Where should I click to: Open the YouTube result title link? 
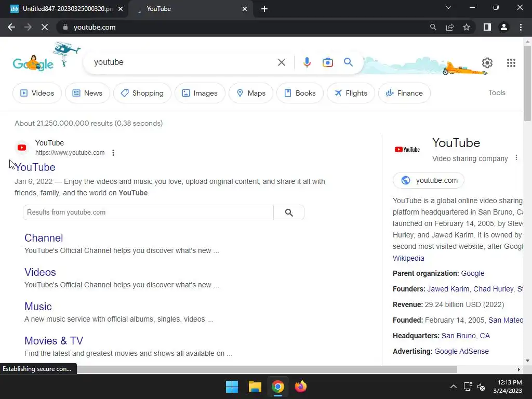pyautogui.click(x=35, y=167)
